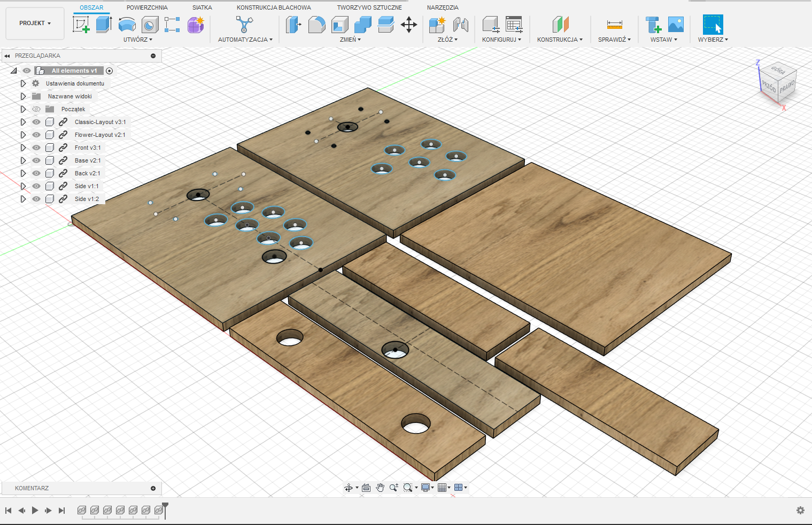Jump to the timeline end
Screen dimensions: 812x525
pos(61,511)
